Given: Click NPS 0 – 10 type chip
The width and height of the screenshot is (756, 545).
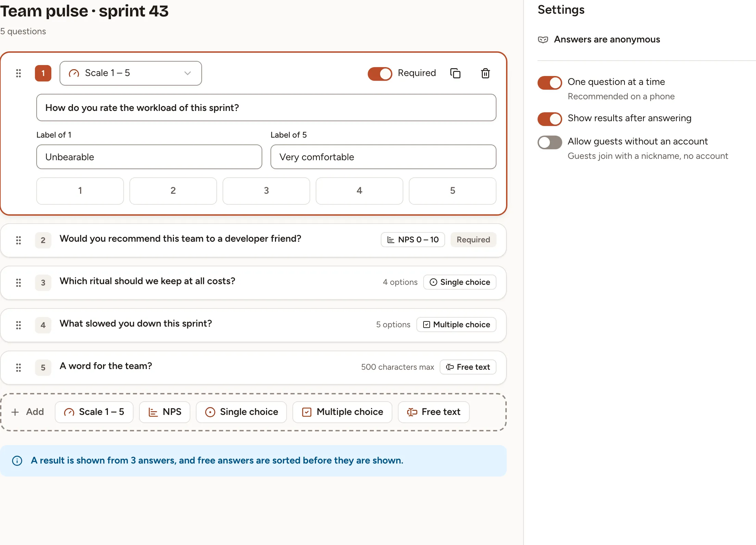Looking at the screenshot, I should click(413, 240).
